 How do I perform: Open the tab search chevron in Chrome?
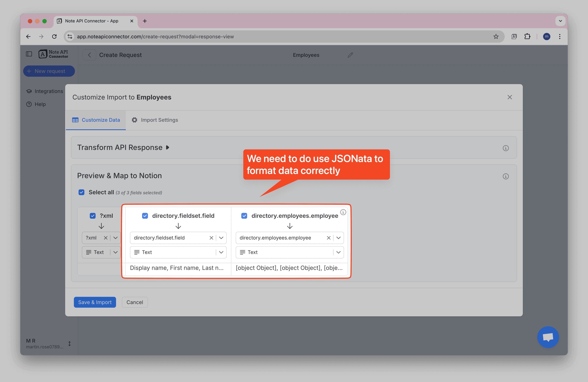pyautogui.click(x=560, y=21)
